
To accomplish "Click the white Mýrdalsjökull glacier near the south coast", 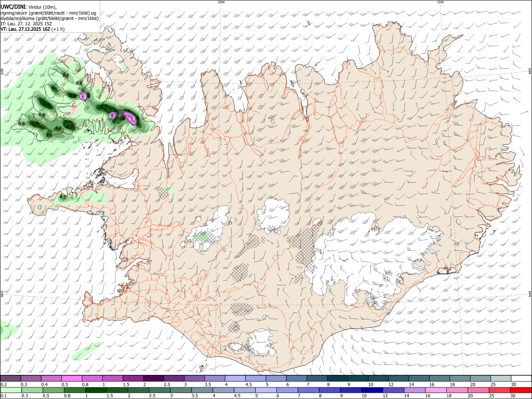I will (260, 343).
